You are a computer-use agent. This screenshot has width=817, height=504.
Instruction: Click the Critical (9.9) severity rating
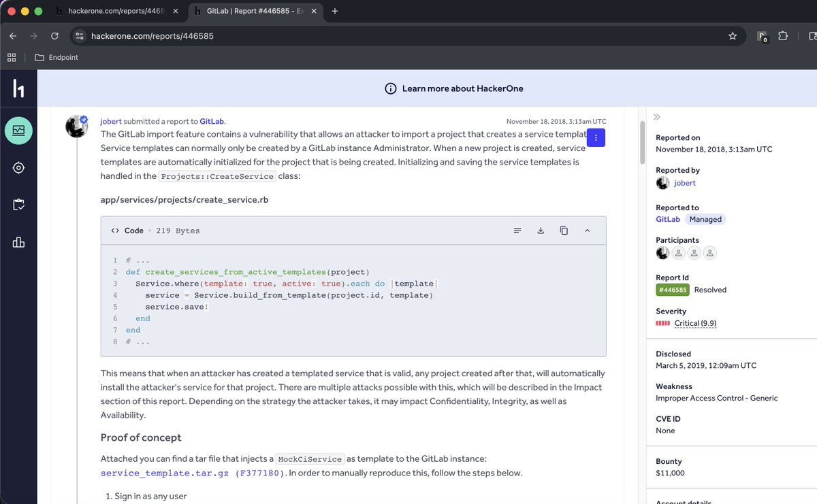695,323
